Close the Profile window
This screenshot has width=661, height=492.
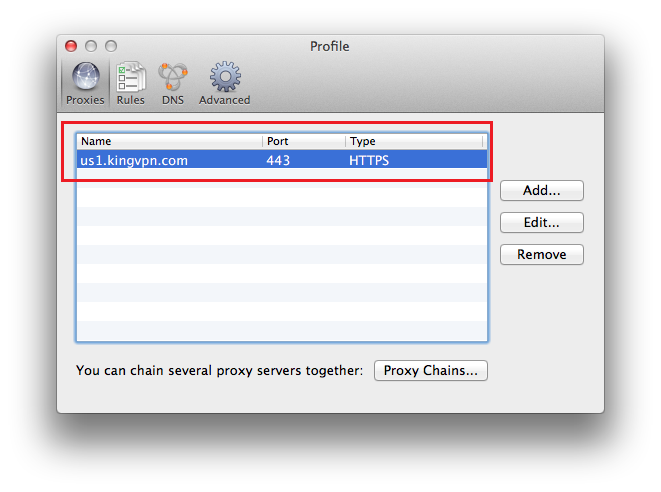click(71, 46)
